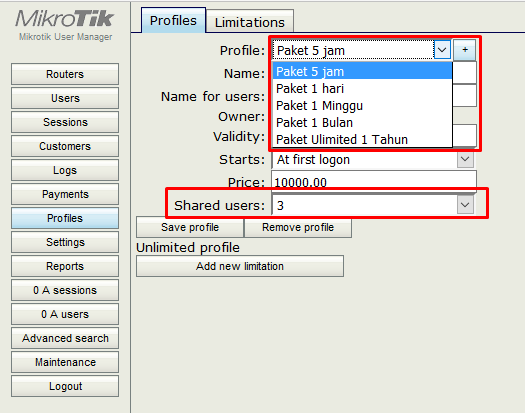Open Advanced search in sidebar

pos(65,338)
